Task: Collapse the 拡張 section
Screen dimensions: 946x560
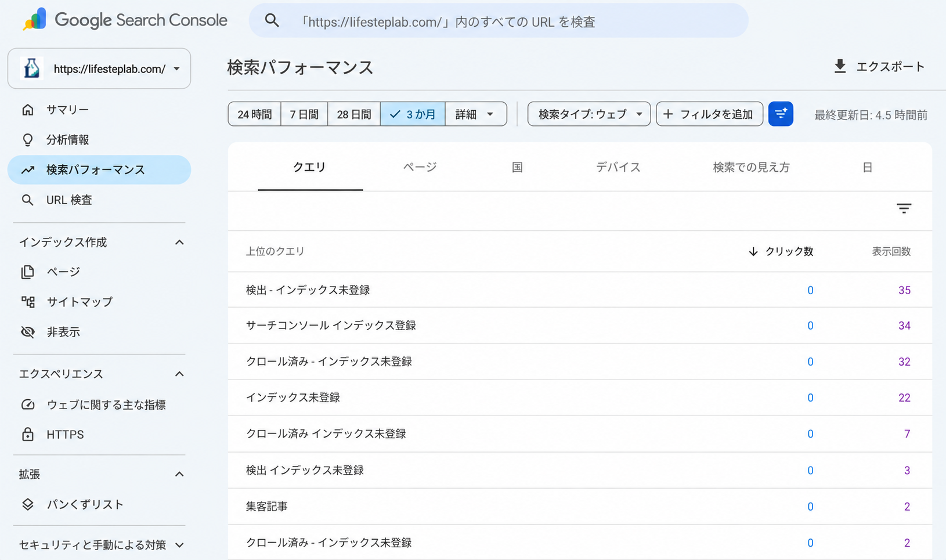Action: pyautogui.click(x=179, y=474)
